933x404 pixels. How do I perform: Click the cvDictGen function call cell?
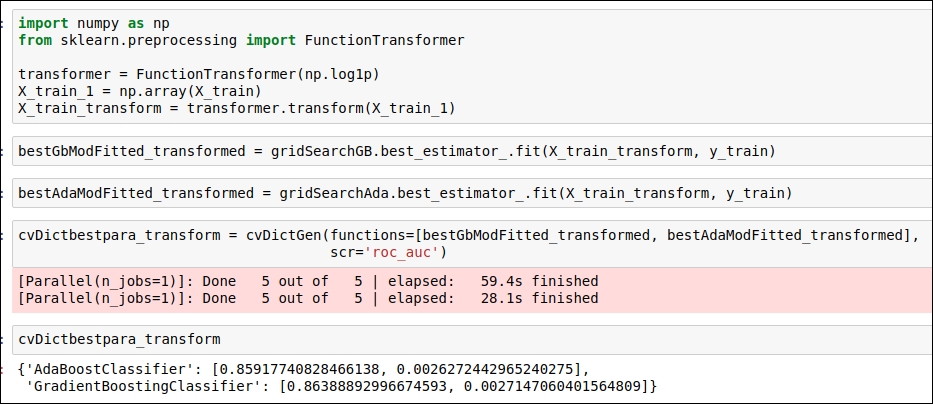point(472,244)
